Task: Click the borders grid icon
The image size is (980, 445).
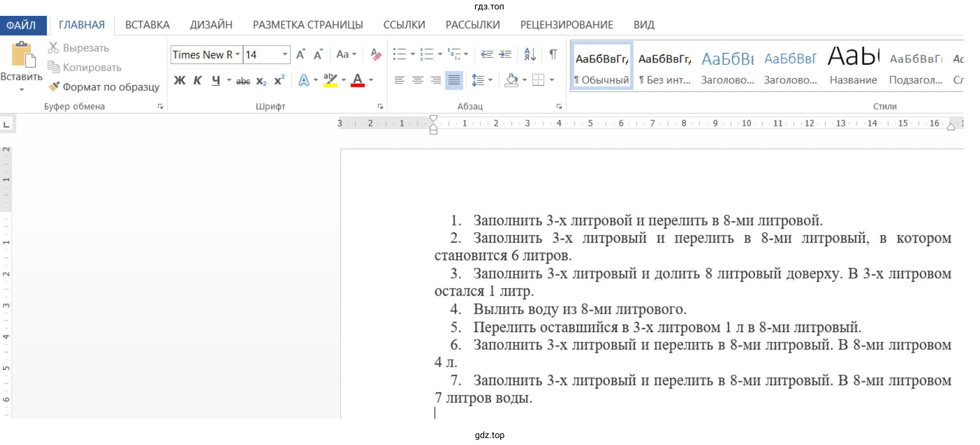Action: [x=538, y=80]
